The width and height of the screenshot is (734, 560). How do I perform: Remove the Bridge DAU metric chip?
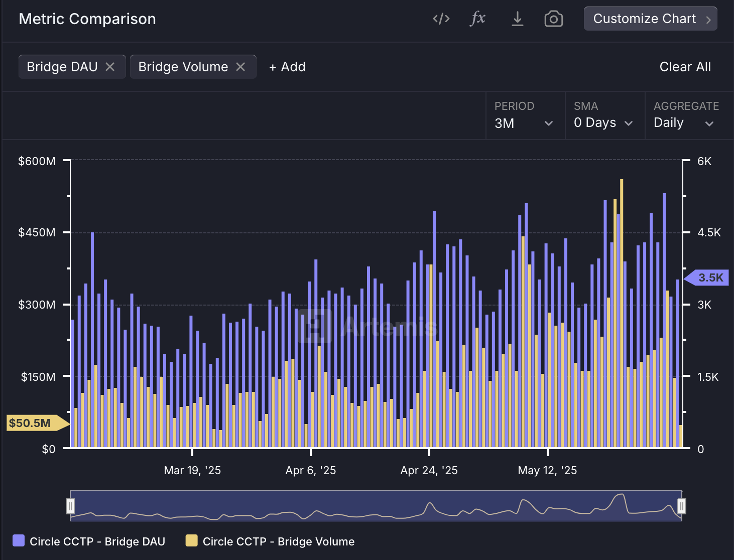(110, 67)
